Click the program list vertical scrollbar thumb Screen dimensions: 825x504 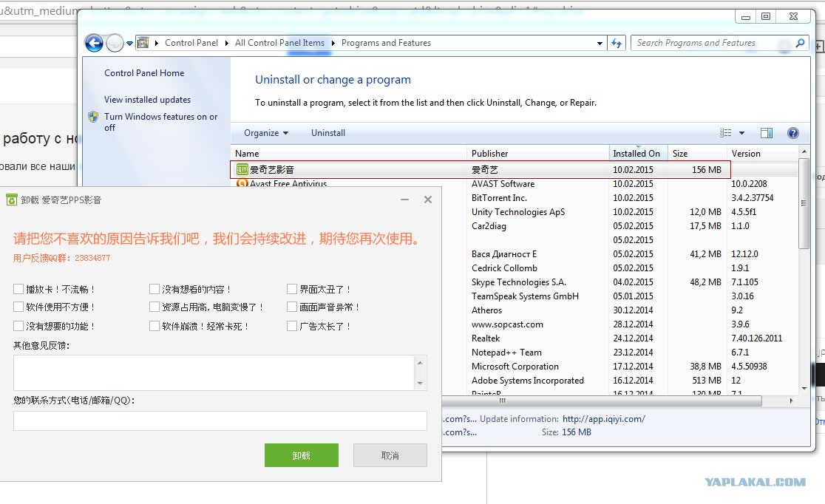(804, 203)
